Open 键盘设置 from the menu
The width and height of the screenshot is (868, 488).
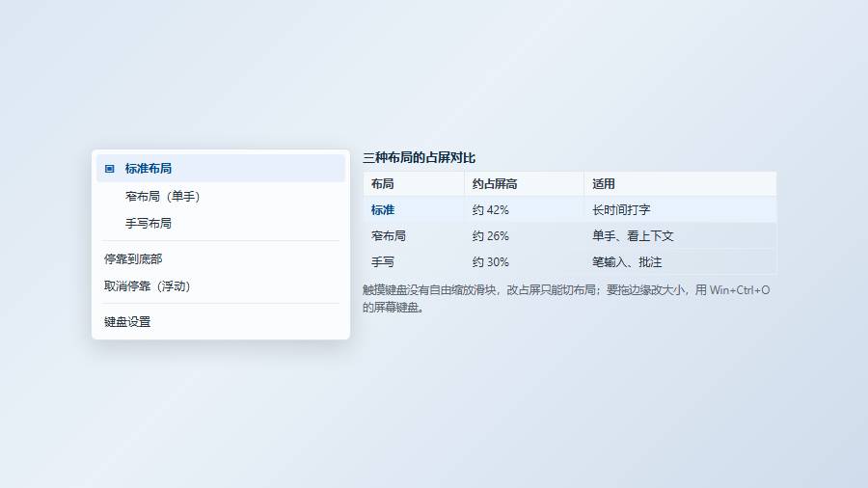pos(221,321)
